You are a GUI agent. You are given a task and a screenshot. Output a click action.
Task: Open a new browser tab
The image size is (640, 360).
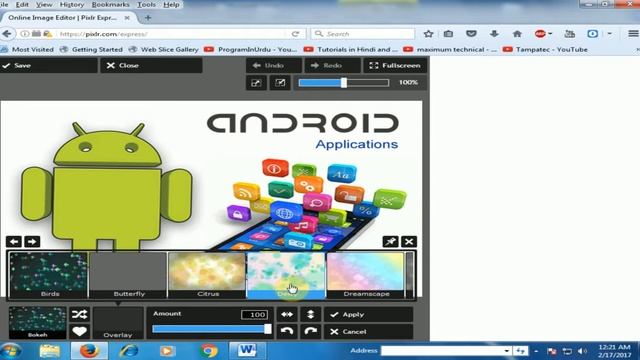point(148,18)
